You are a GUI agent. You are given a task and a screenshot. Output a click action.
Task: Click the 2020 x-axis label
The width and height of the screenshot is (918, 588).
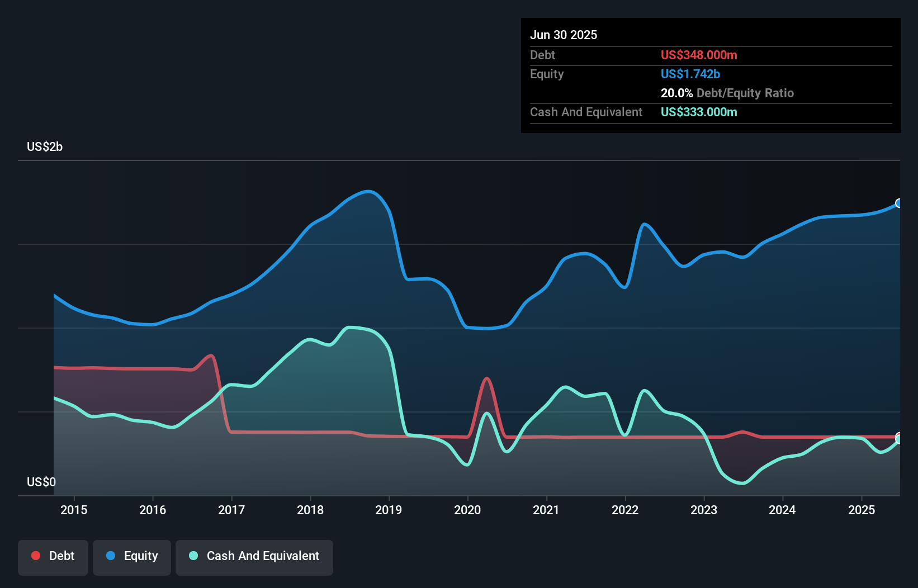click(x=467, y=510)
